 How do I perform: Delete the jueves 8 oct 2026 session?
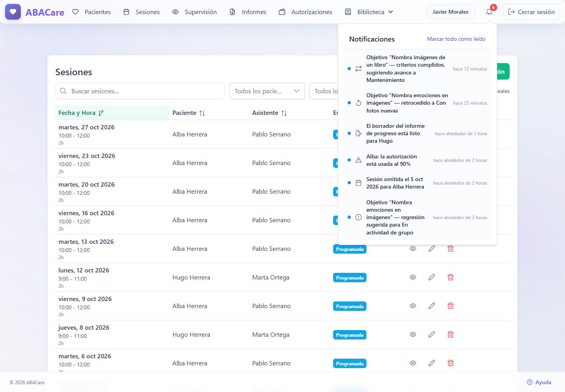[x=450, y=334]
